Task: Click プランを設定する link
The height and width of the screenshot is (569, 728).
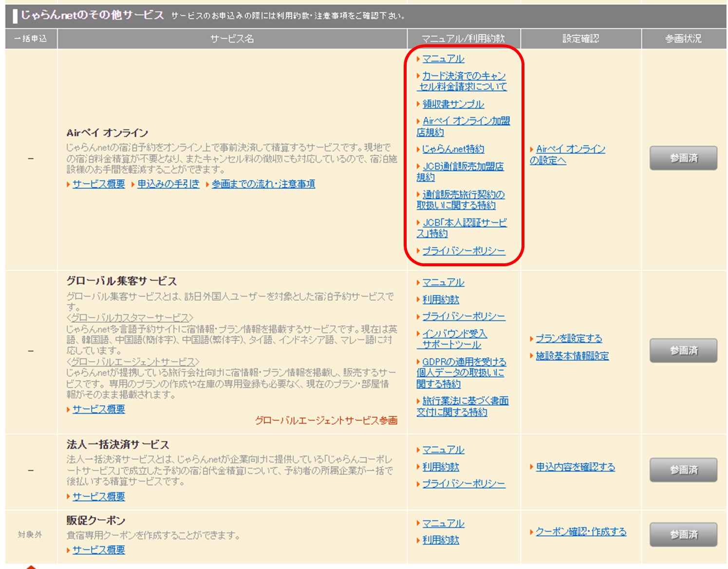Action: point(569,339)
